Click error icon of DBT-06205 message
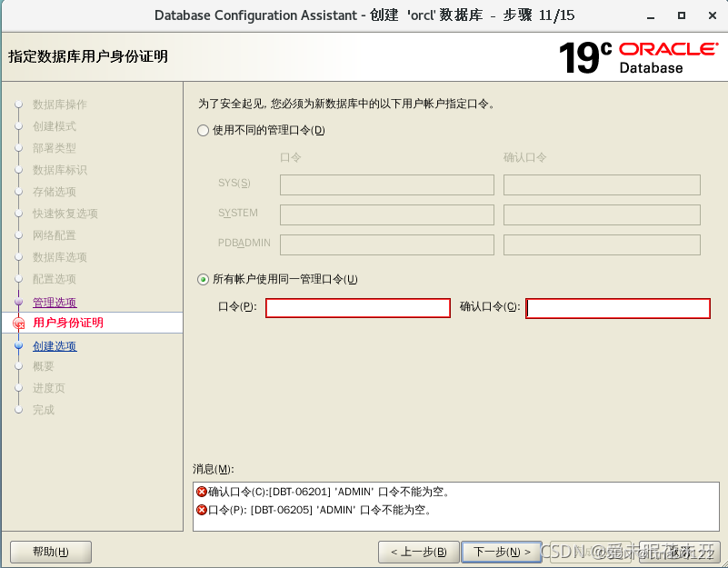This screenshot has width=728, height=568. point(202,510)
